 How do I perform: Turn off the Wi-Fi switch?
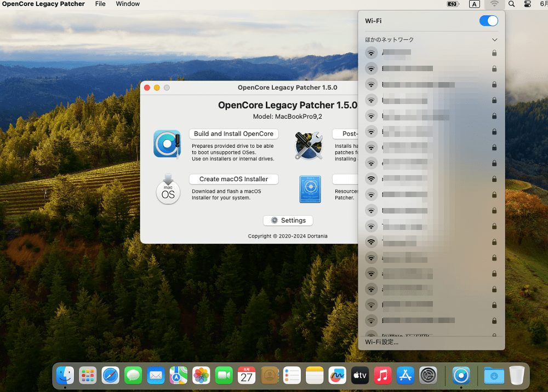pyautogui.click(x=489, y=21)
